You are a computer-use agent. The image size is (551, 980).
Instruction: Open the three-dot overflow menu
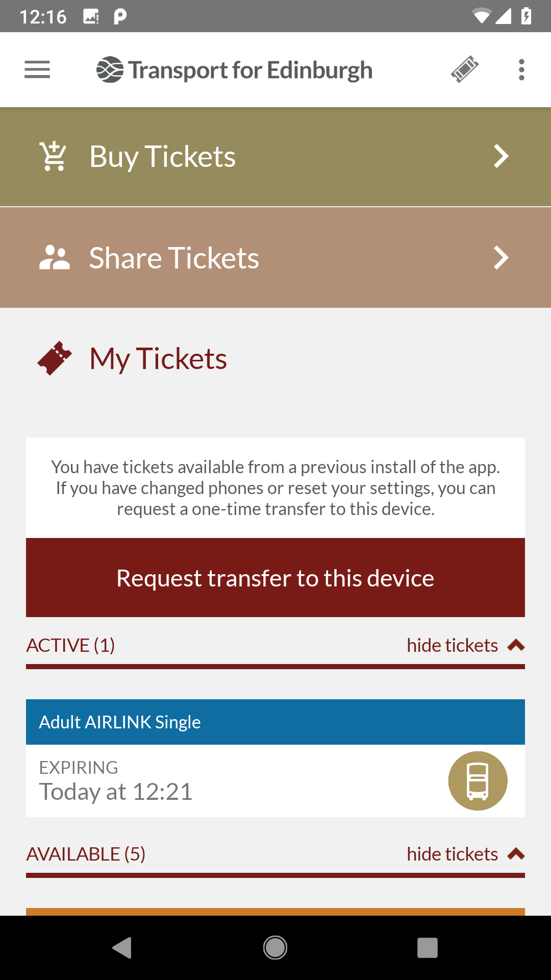[x=521, y=69]
